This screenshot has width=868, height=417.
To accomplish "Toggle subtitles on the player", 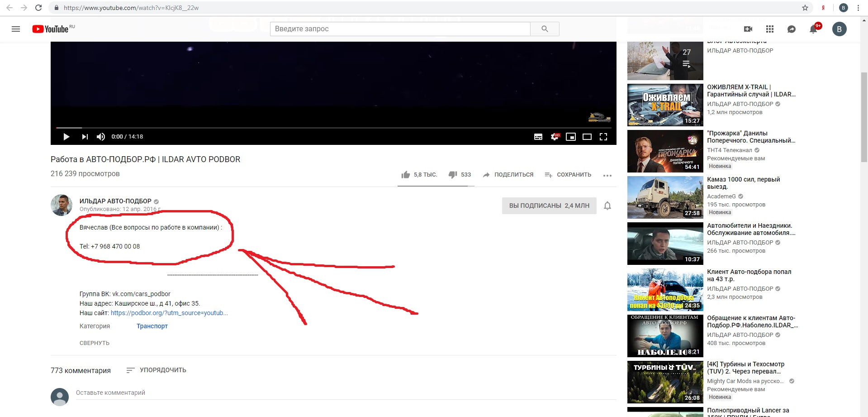I will [538, 137].
